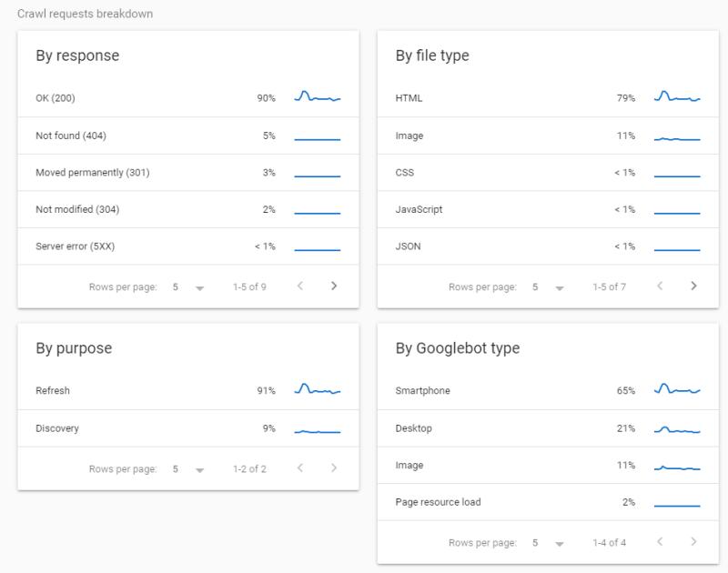Viewport: 728px width, 573px height.
Task: Click previous page arrow in By Googlebot type card
Action: 660,543
